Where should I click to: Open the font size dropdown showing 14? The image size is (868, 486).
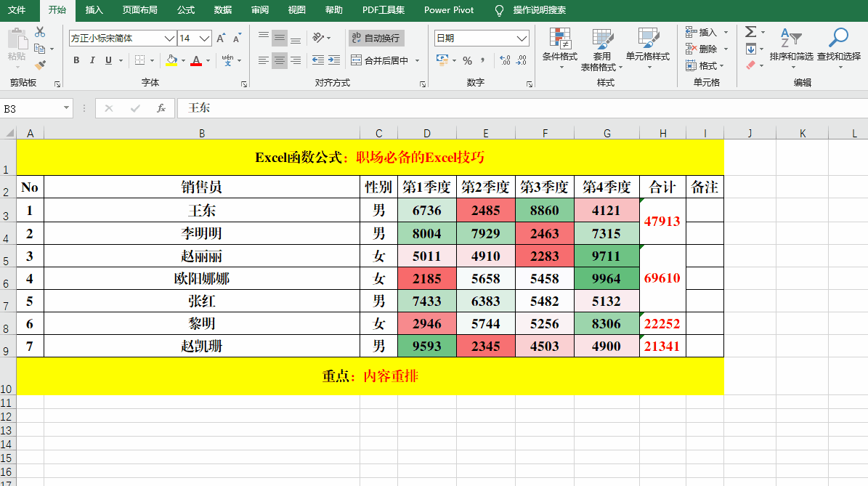point(194,38)
